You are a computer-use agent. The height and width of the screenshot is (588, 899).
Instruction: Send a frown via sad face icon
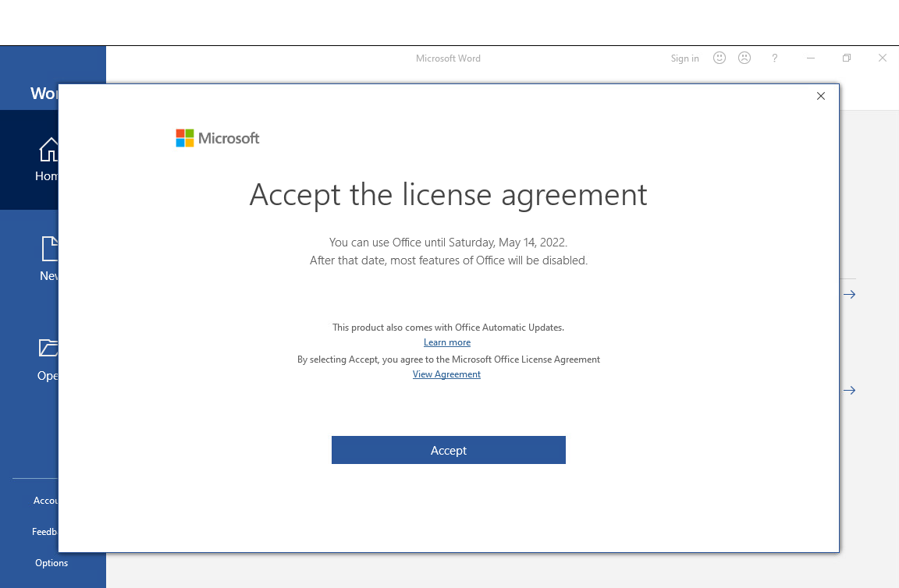(x=744, y=58)
